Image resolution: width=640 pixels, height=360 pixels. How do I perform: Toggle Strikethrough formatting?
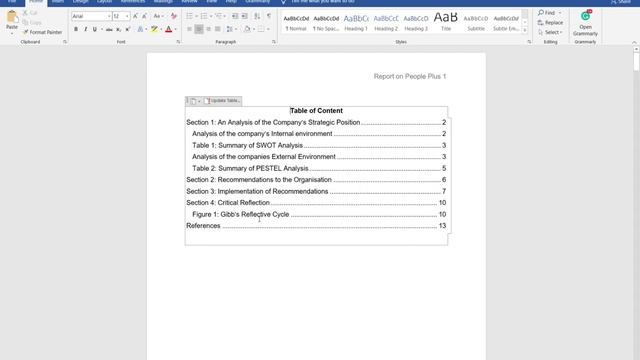[109, 29]
